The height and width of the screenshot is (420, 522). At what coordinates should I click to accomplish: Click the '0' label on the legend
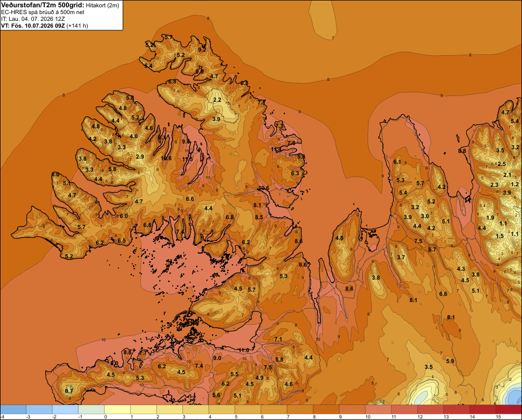point(105,417)
